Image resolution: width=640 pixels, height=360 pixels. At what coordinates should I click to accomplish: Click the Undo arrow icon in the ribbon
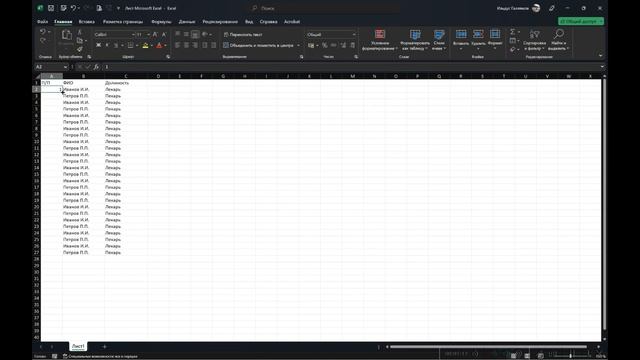click(x=42, y=31)
